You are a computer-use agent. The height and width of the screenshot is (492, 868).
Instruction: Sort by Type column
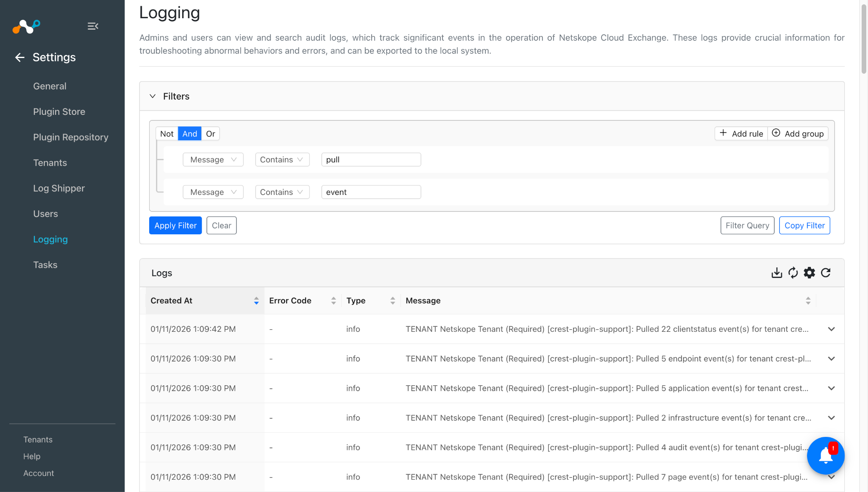pos(393,300)
